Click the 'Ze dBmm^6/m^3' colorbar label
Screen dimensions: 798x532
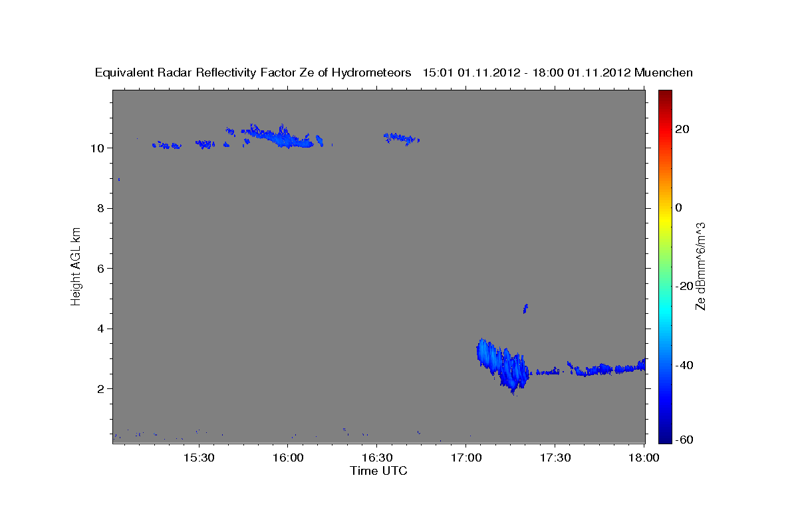(x=700, y=266)
